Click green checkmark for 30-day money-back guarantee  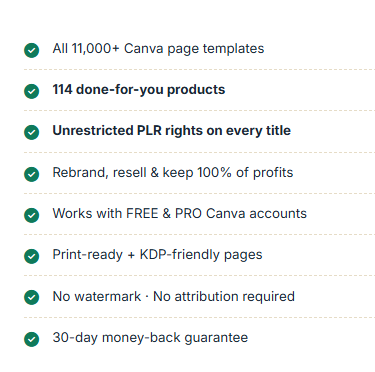32,339
